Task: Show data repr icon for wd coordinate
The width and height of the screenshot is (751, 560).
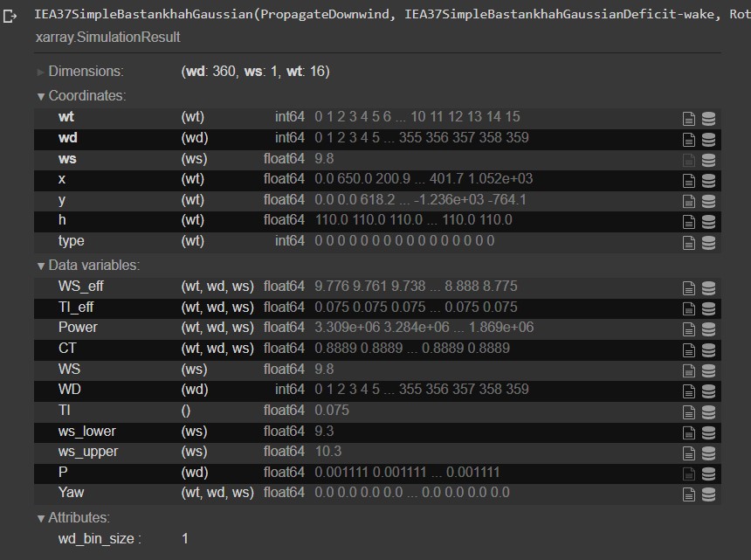Action: click(x=708, y=139)
